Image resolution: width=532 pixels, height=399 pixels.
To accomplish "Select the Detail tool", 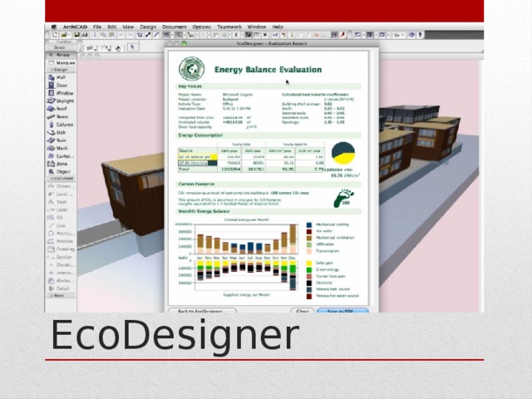I will [61, 288].
